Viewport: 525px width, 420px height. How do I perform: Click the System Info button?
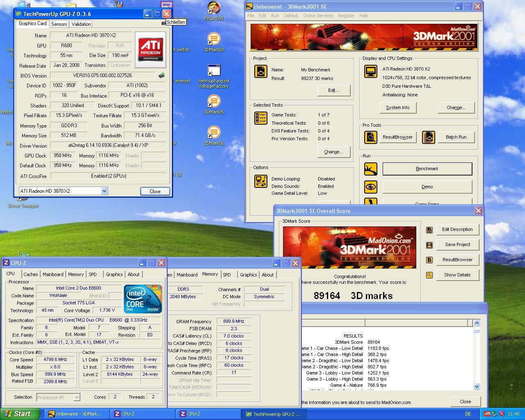[397, 107]
